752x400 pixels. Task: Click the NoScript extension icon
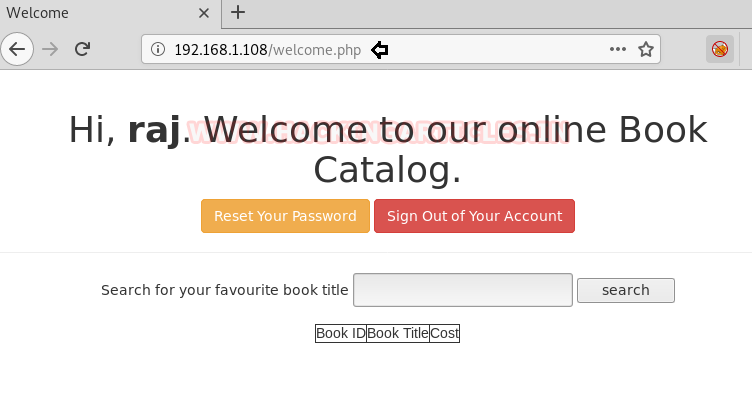pos(720,49)
